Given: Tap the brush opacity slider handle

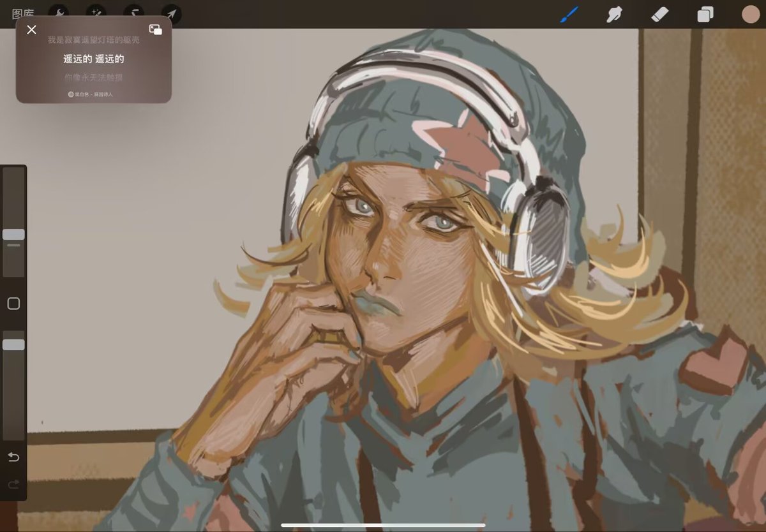Looking at the screenshot, I should tap(13, 344).
